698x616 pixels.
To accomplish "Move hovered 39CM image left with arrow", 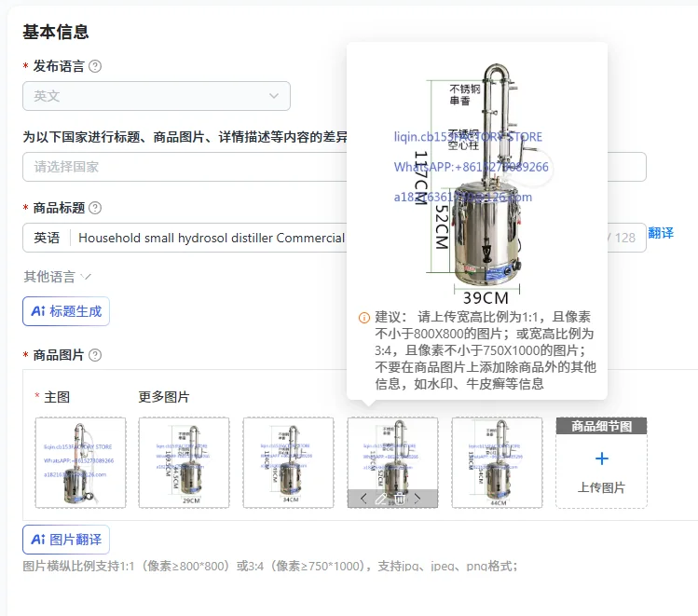I will click(363, 499).
